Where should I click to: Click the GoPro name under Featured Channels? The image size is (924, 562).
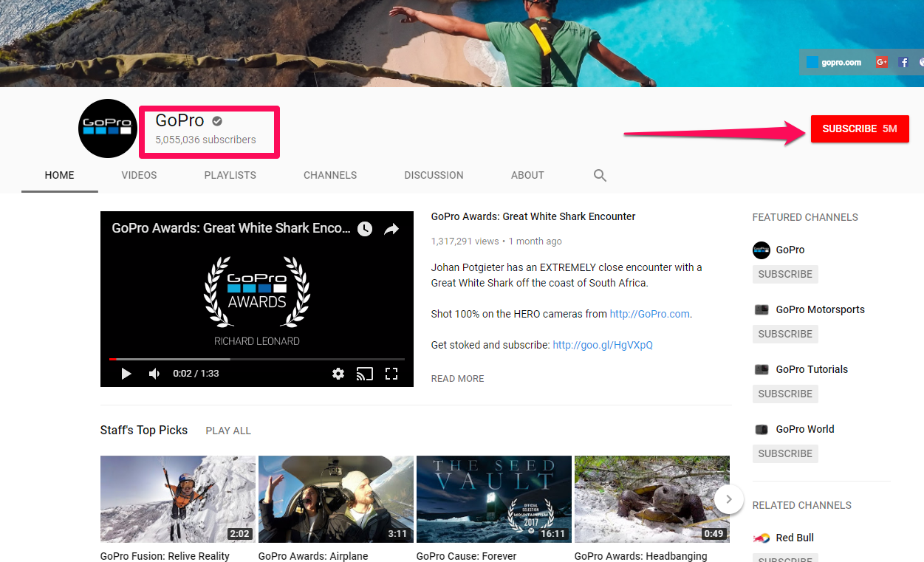tap(790, 250)
